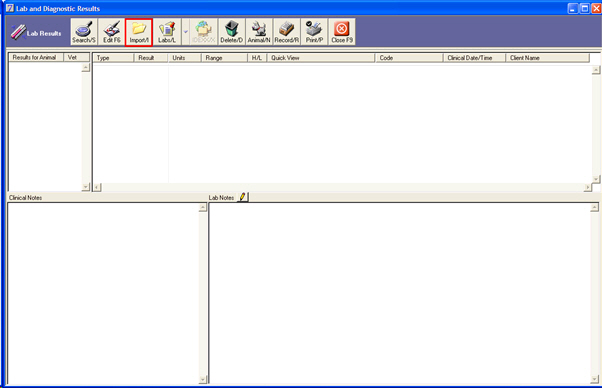Expand the dropdown arrow beside Labs/L
602x388 pixels.
pyautogui.click(x=185, y=32)
